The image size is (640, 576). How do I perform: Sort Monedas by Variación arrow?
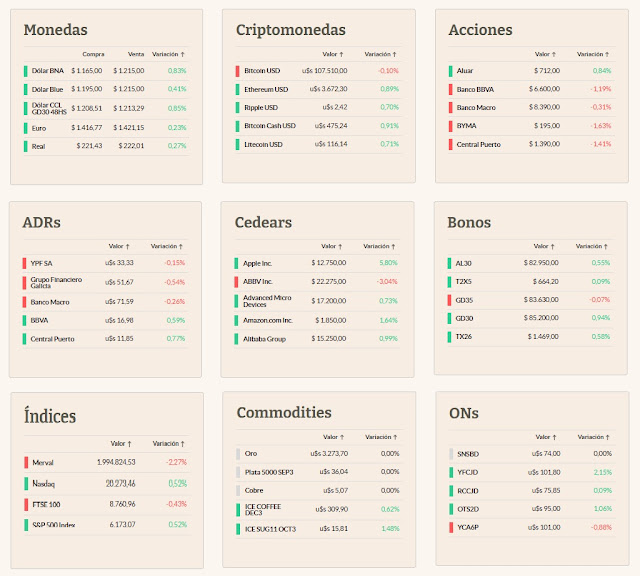(182, 54)
